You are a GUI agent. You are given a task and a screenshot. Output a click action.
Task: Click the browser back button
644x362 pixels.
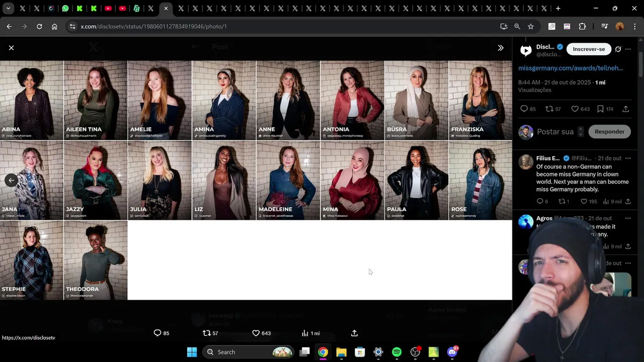tap(9, 26)
